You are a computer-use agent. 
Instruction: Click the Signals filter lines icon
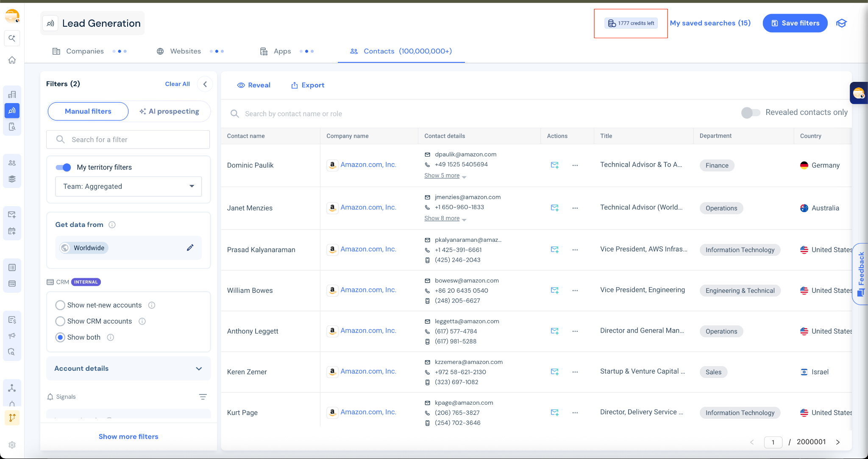pyautogui.click(x=203, y=397)
